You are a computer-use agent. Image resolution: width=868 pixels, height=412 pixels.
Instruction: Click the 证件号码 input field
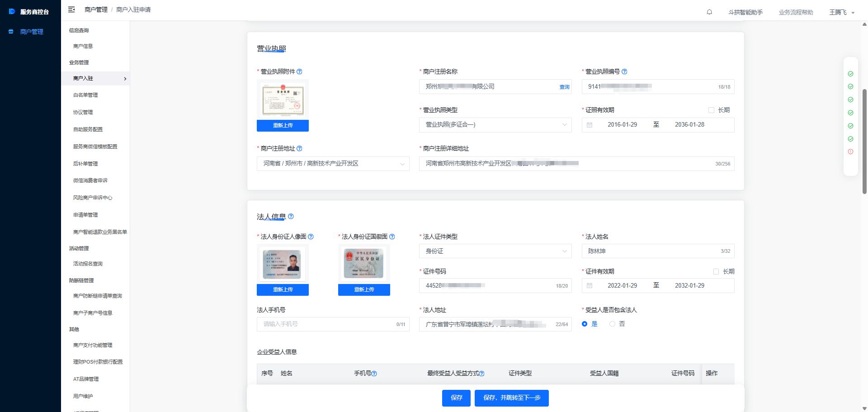(495, 286)
